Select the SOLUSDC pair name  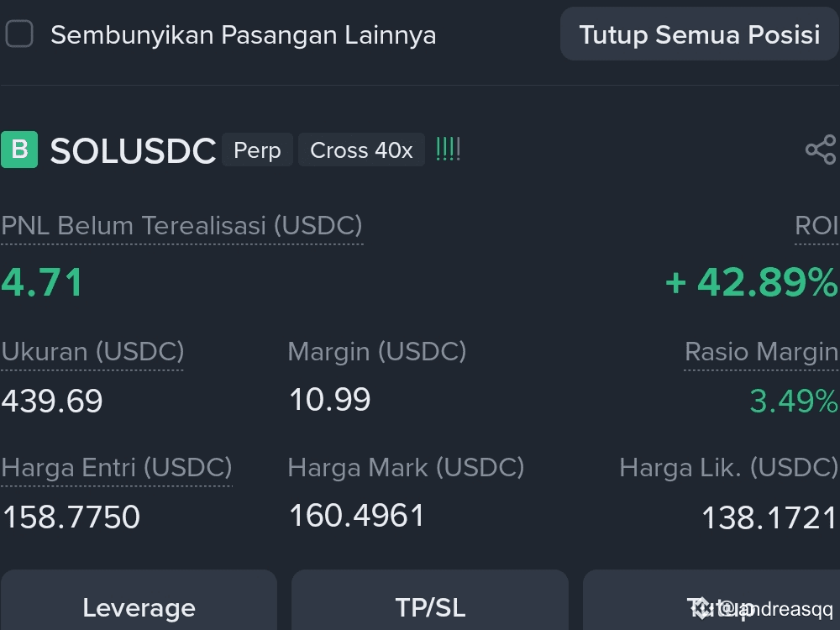[x=133, y=150]
